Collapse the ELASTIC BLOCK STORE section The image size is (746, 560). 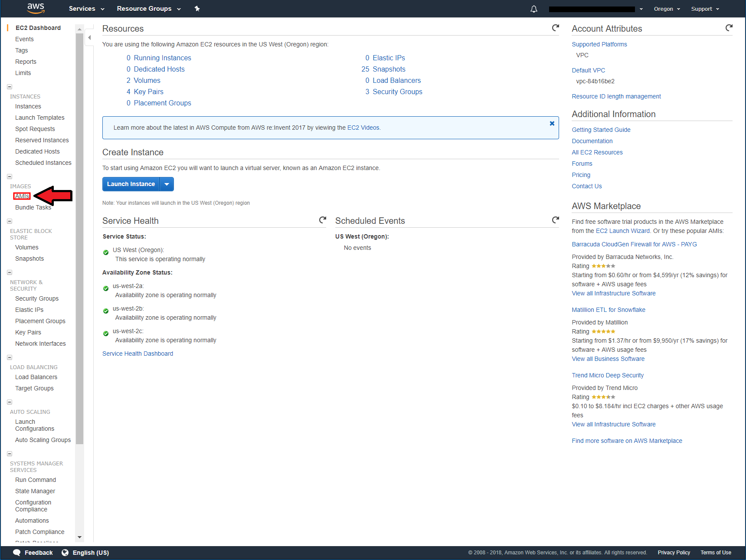[10, 221]
